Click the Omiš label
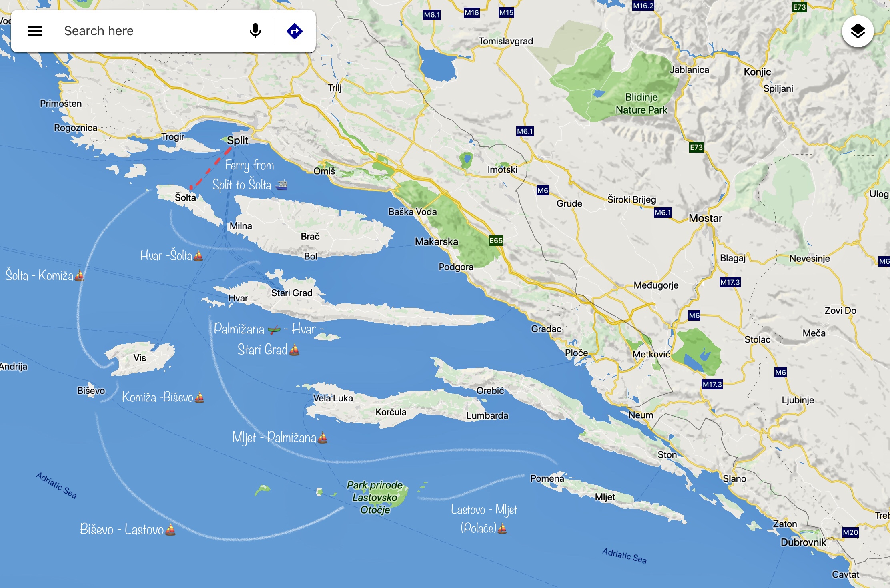 pyautogui.click(x=324, y=171)
